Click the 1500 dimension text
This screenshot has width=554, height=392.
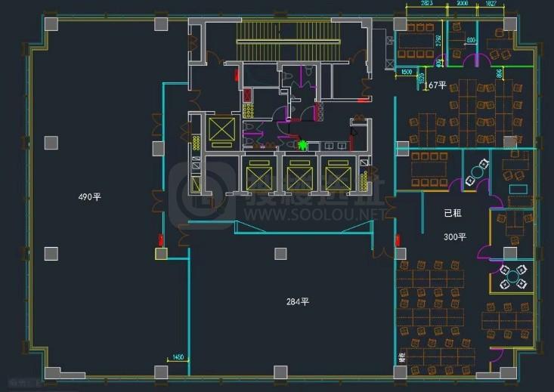[x=407, y=72]
